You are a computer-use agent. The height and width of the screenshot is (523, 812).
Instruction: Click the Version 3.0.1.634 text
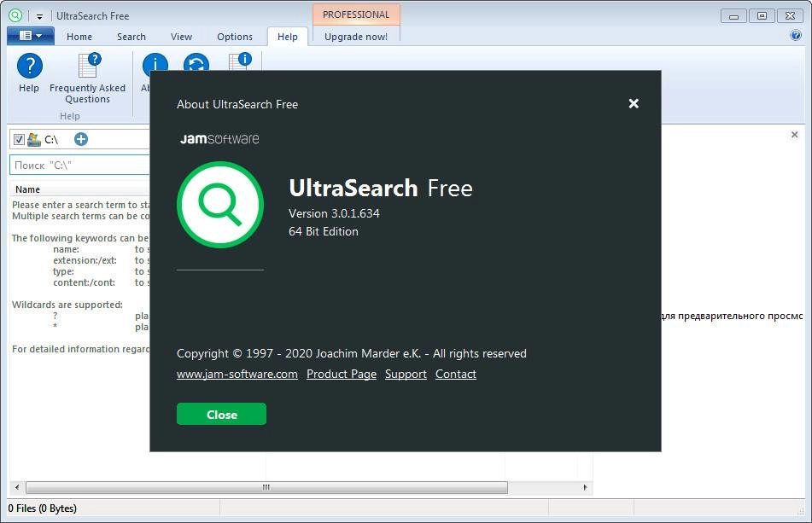coord(334,213)
